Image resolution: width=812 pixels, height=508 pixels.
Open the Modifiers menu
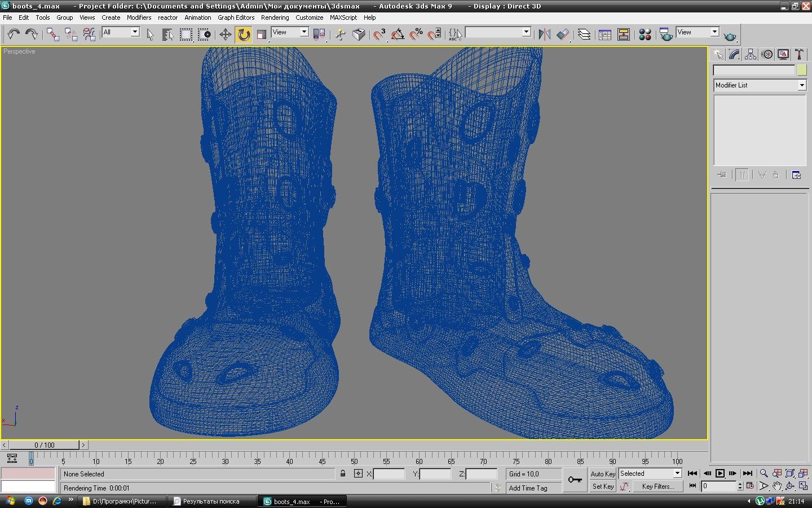(139, 17)
